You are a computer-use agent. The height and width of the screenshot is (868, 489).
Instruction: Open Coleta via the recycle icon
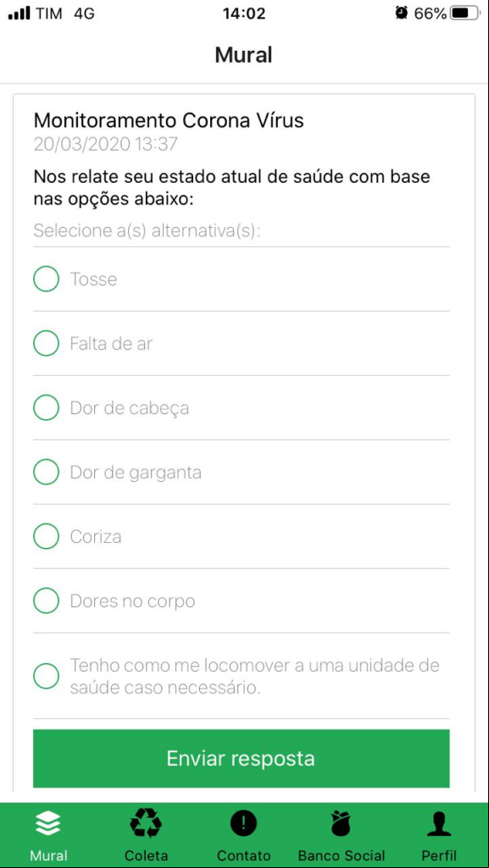click(146, 824)
